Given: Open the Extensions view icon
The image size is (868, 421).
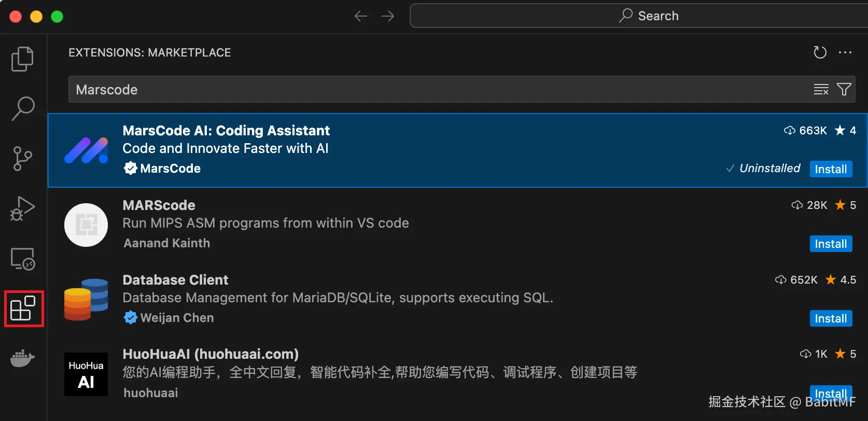Looking at the screenshot, I should pyautogui.click(x=23, y=309).
